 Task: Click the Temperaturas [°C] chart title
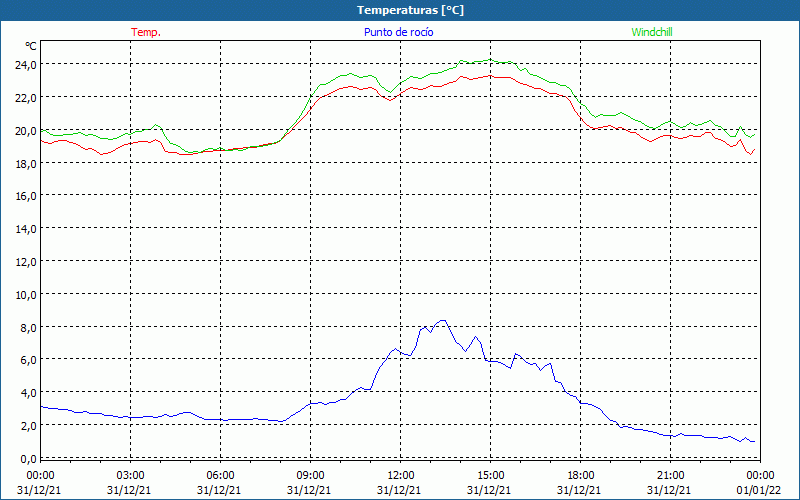coord(410,10)
